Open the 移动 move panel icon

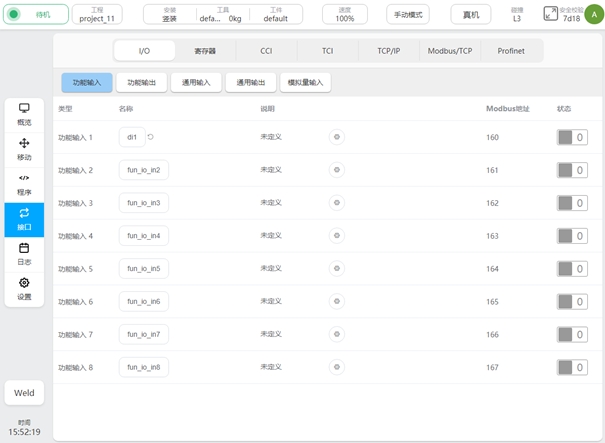coord(24,148)
